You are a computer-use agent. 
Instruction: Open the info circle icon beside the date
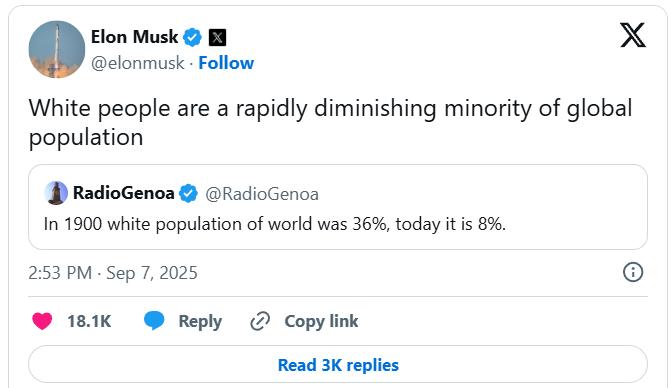(633, 272)
